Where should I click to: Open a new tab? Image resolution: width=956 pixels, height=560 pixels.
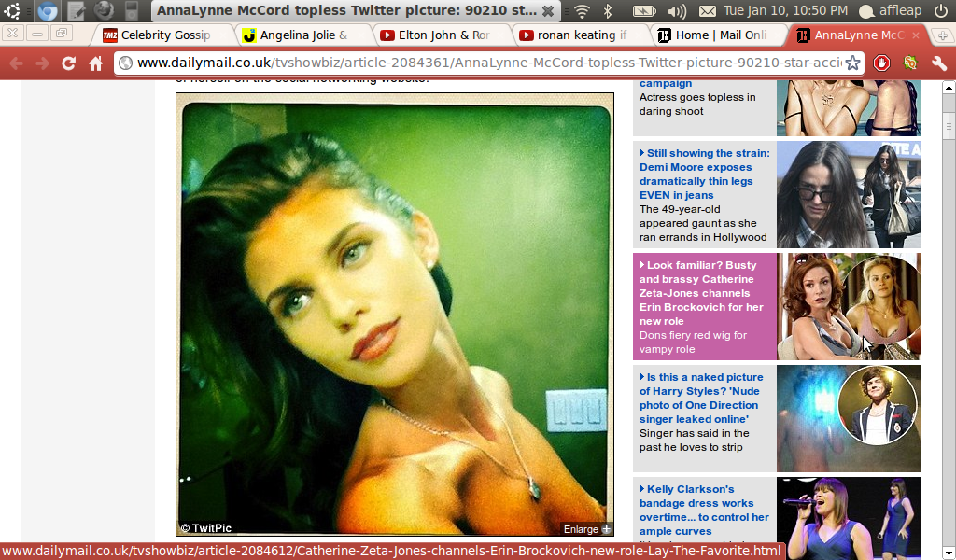point(941,35)
